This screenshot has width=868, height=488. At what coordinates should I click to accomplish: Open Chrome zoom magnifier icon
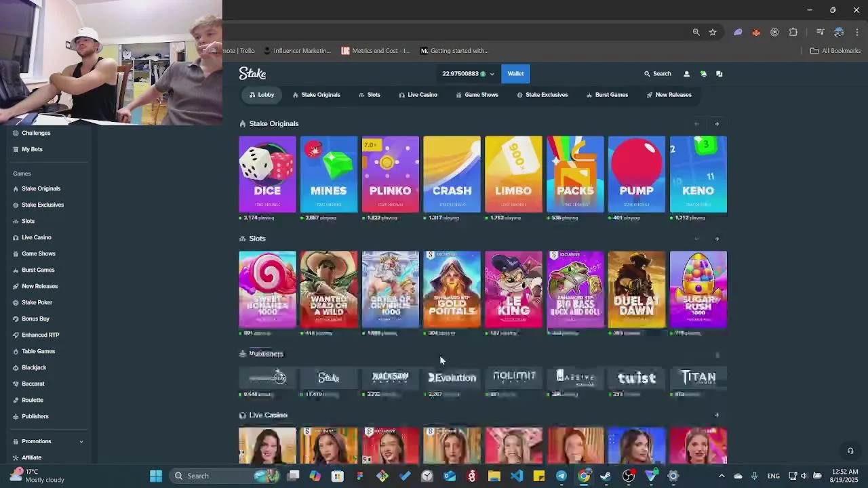pos(696,32)
